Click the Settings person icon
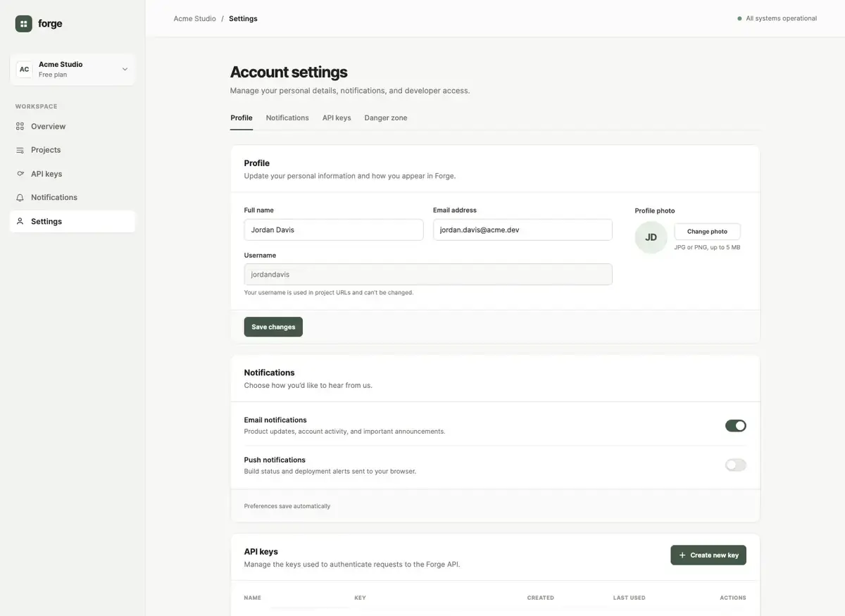 coord(20,221)
